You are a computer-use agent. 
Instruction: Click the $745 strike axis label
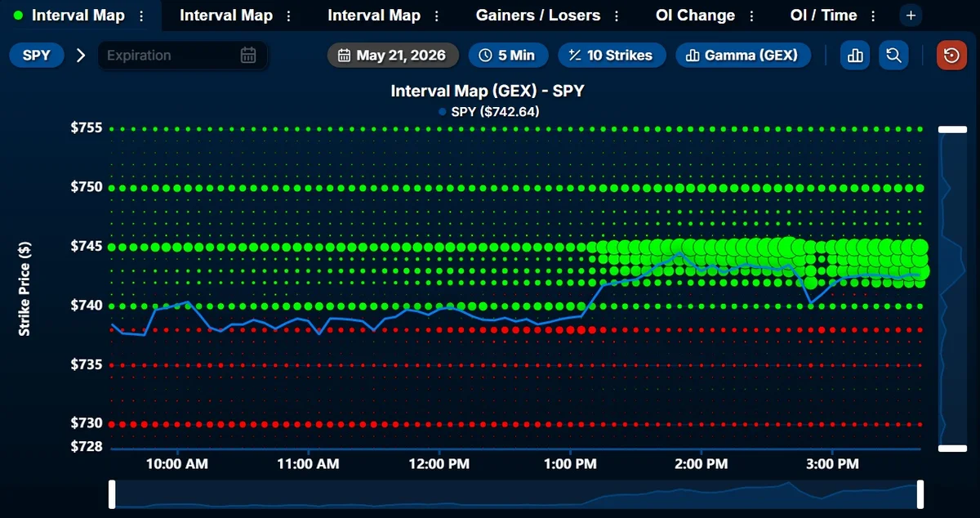pyautogui.click(x=87, y=247)
